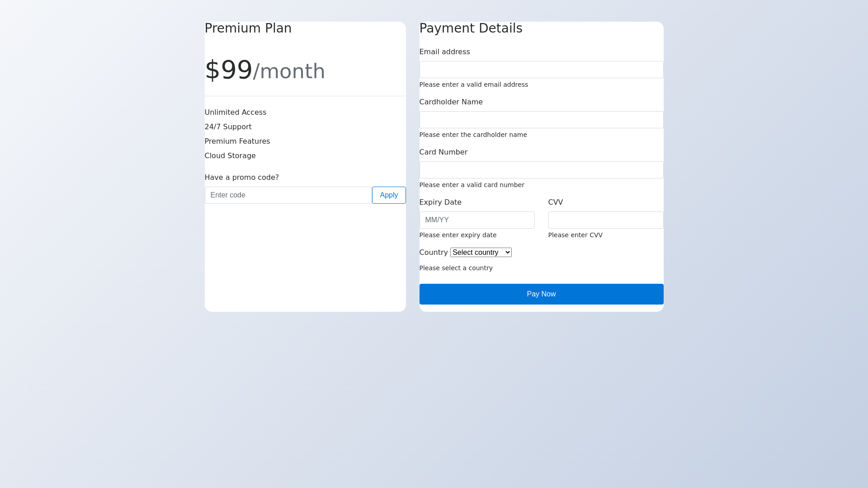Click the "Email address" label
Viewport: 868px width, 488px height.
point(444,52)
